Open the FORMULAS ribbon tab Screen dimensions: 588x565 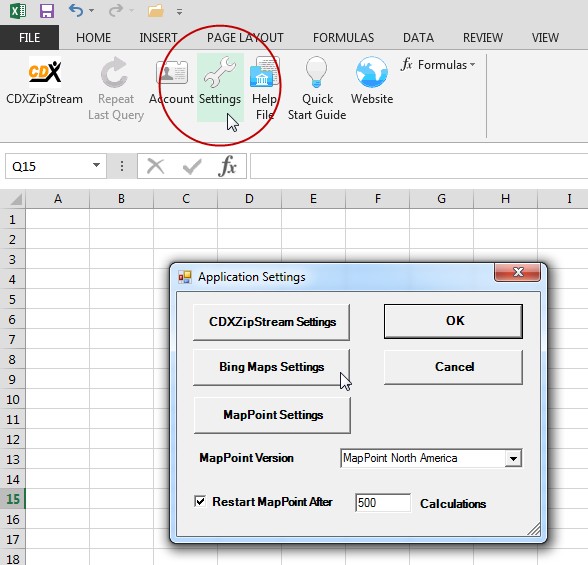(344, 37)
